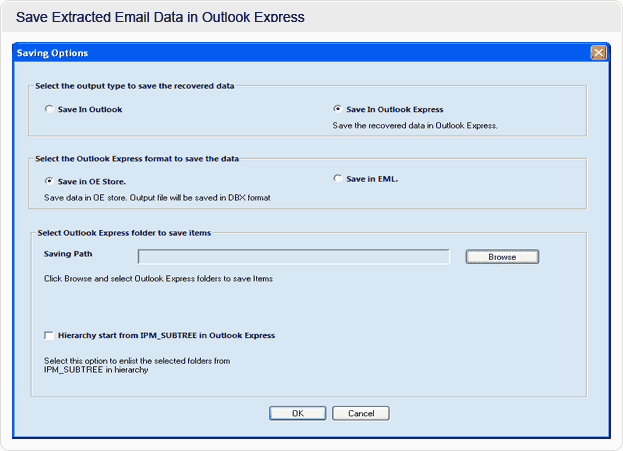Viewport: 623px width, 451px height.
Task: Choose the Save in EML option
Action: coord(337,178)
